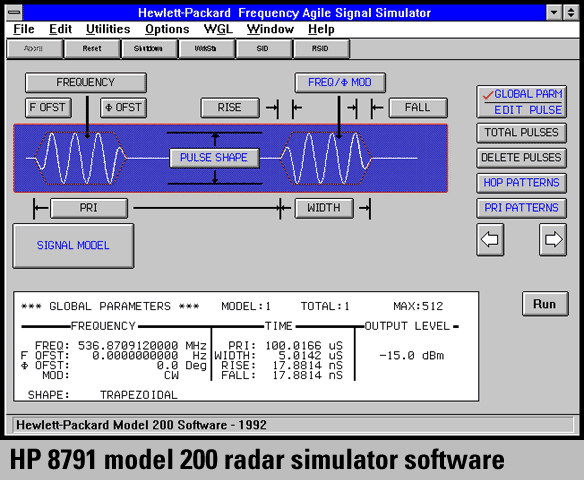Viewport: 584px width, 480px height.
Task: Click the toolbar button between Shutdown and SID
Action: (x=207, y=49)
